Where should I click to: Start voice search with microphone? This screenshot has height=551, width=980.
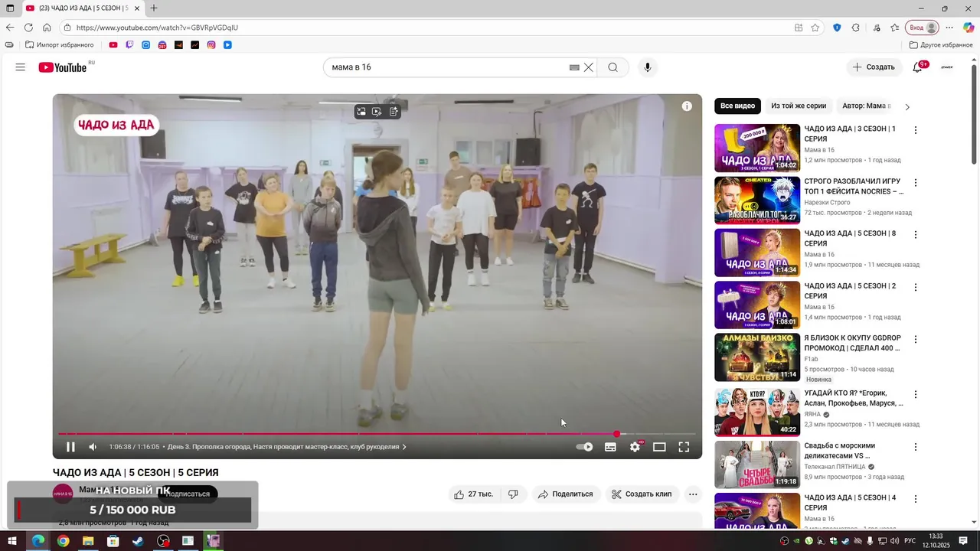[x=648, y=67]
